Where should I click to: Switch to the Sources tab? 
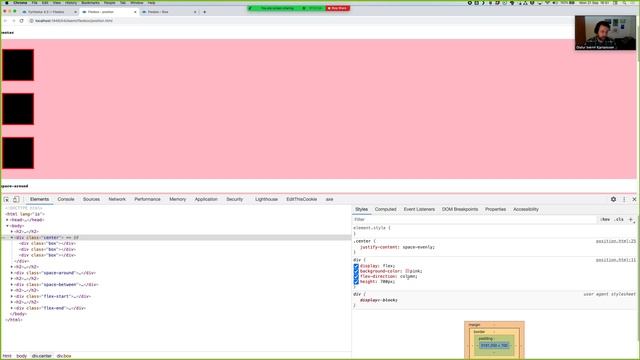[x=91, y=199]
